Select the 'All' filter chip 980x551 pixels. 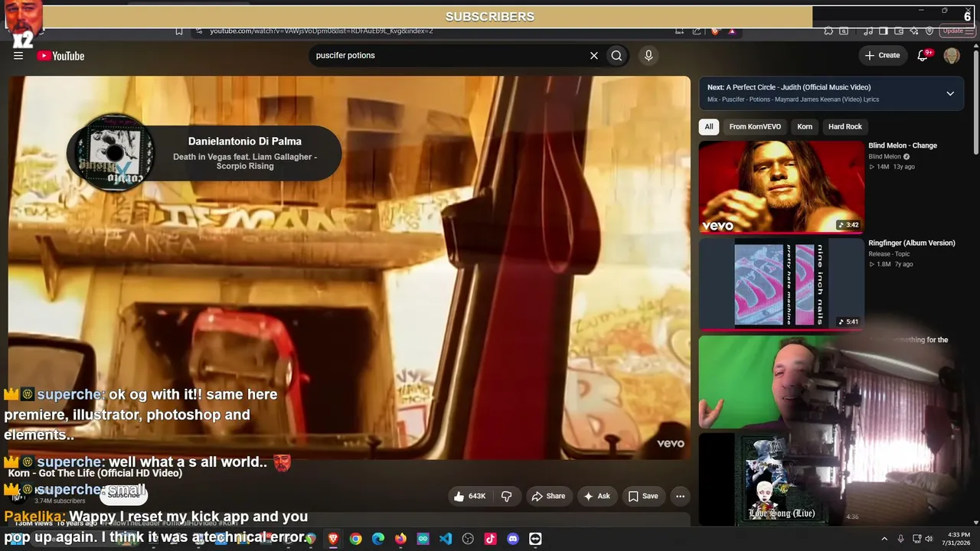point(709,127)
